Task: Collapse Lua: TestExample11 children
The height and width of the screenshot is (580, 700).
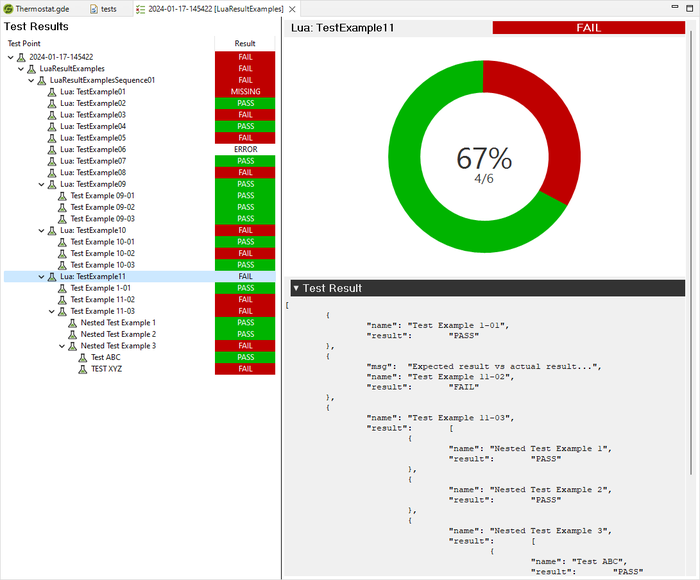Action: point(42,277)
